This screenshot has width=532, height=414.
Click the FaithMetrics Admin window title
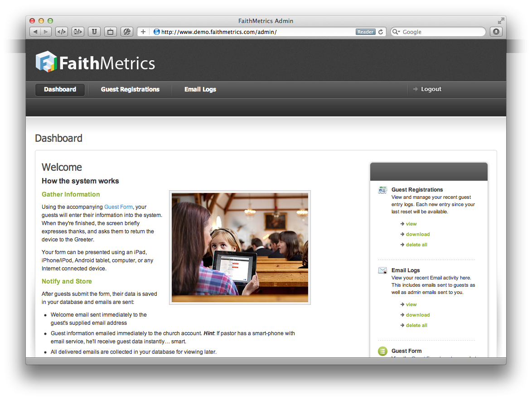point(266,21)
